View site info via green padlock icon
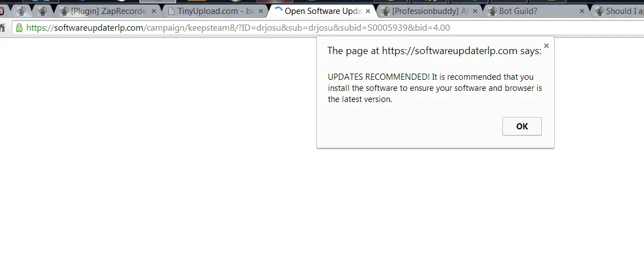644x271 pixels. click(x=19, y=28)
